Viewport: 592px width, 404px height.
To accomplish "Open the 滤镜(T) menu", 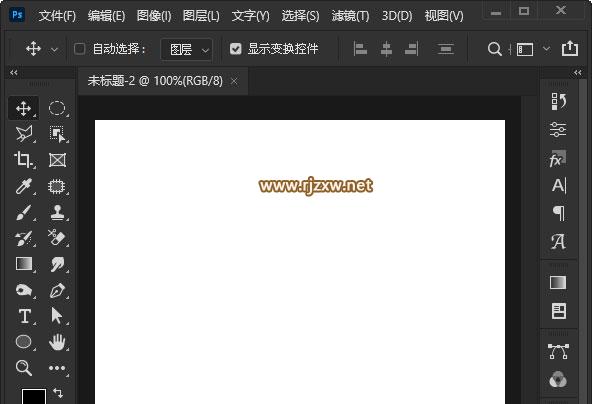I will pos(350,15).
